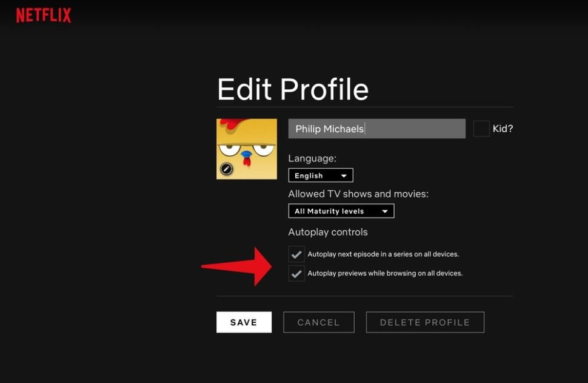Viewport: 588px width, 383px height.
Task: Disable autoplay next episode checkbox
Action: [296, 254]
